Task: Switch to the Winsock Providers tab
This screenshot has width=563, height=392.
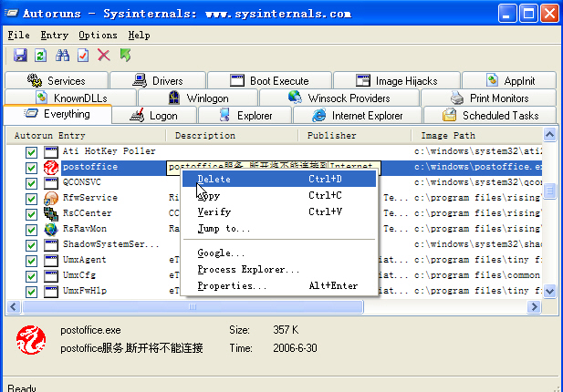Action: pos(339,98)
